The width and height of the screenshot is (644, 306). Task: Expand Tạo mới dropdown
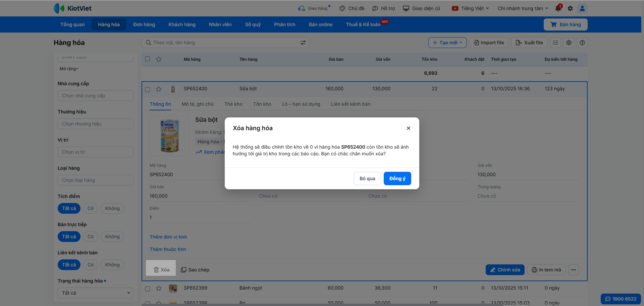(x=447, y=43)
